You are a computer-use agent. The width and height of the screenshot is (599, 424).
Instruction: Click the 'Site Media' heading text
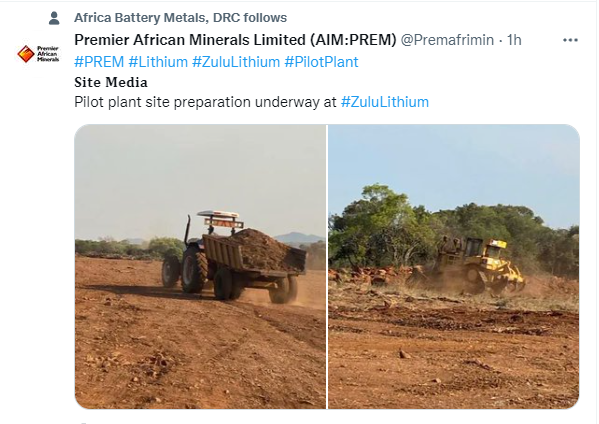click(x=111, y=82)
